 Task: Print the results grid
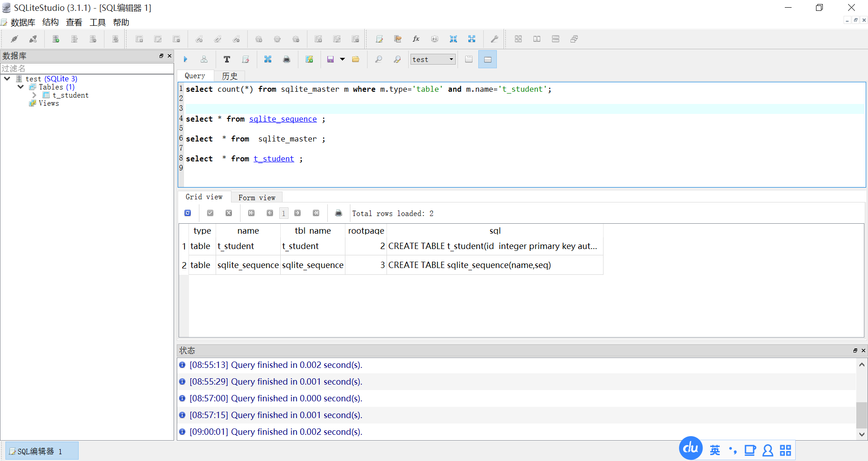pyautogui.click(x=339, y=213)
